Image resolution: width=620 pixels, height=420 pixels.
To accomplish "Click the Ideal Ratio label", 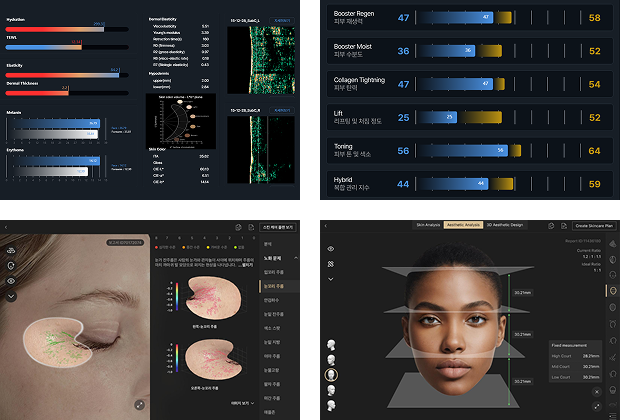I will pos(591,264).
